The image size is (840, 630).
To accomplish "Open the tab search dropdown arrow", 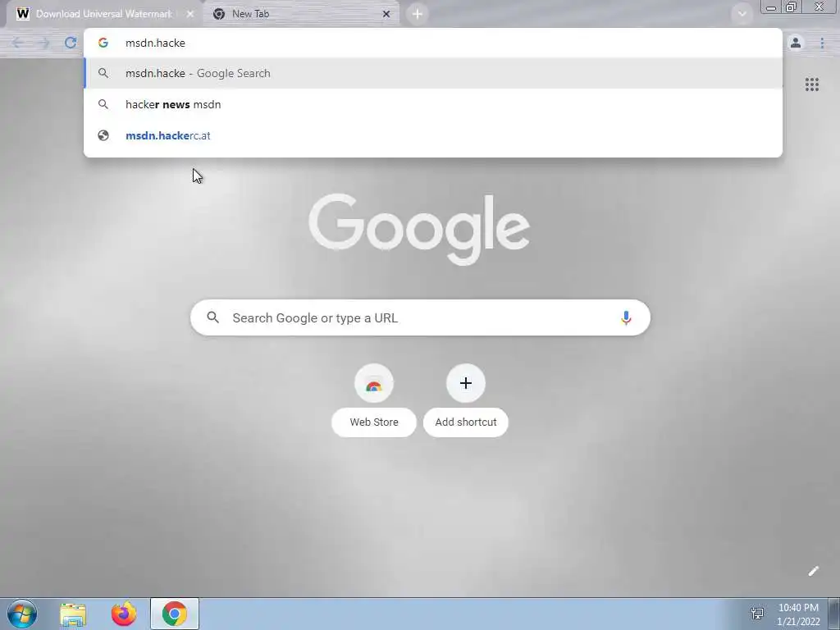I will [742, 14].
